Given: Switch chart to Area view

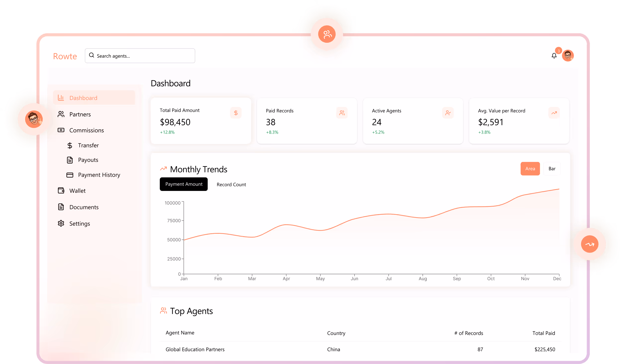Looking at the screenshot, I should point(530,169).
